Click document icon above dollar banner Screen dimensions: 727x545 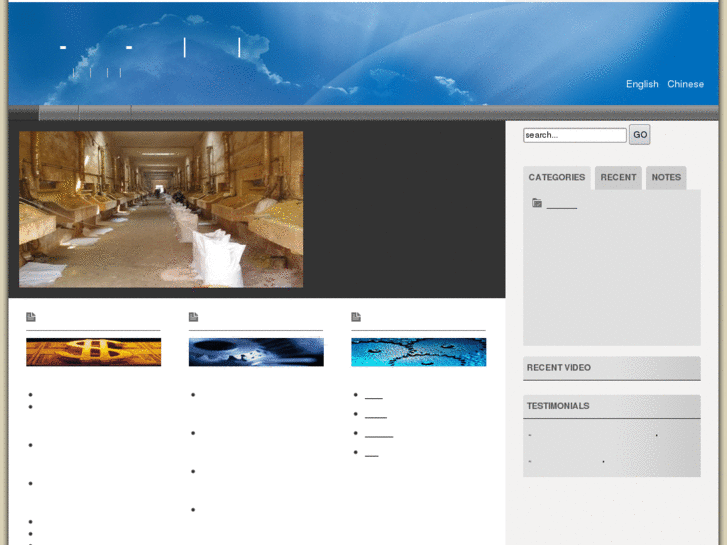[x=31, y=317]
